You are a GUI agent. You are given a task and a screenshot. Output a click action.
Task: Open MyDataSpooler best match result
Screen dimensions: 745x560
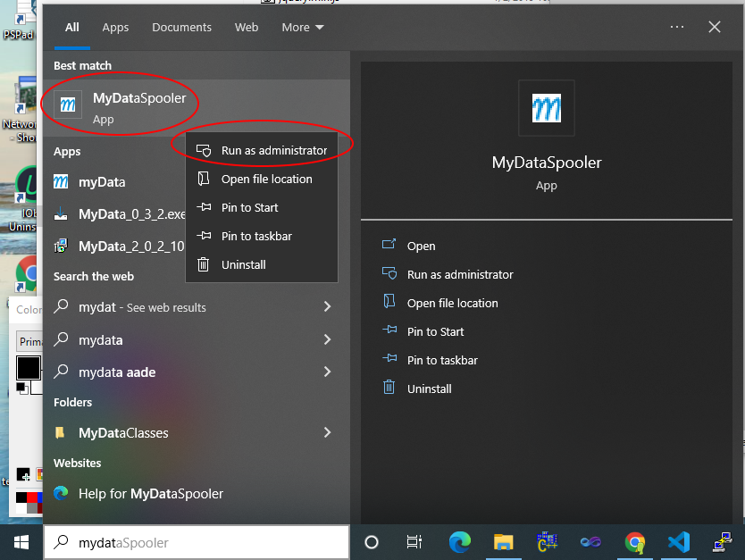(x=197, y=108)
